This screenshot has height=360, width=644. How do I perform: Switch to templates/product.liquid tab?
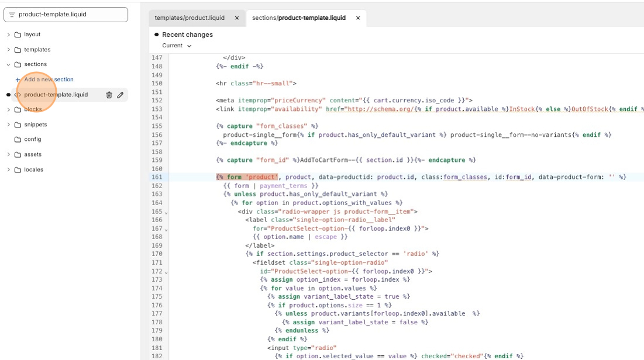190,18
